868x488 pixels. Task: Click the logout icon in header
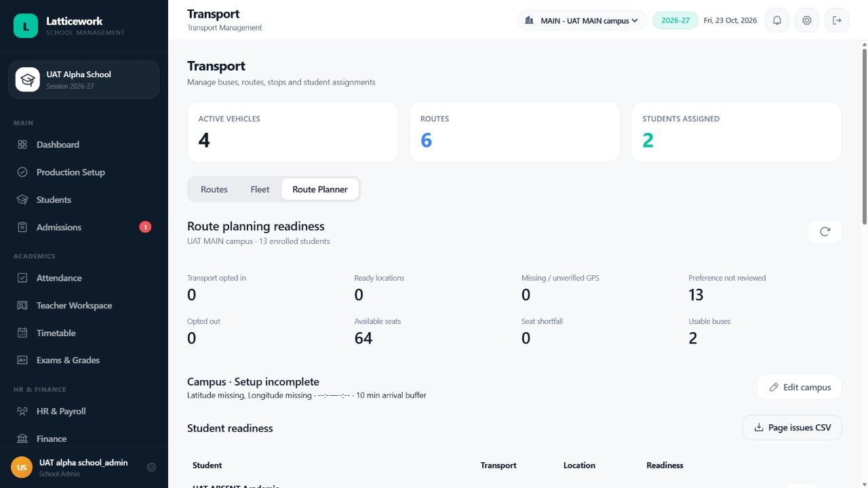pos(837,20)
